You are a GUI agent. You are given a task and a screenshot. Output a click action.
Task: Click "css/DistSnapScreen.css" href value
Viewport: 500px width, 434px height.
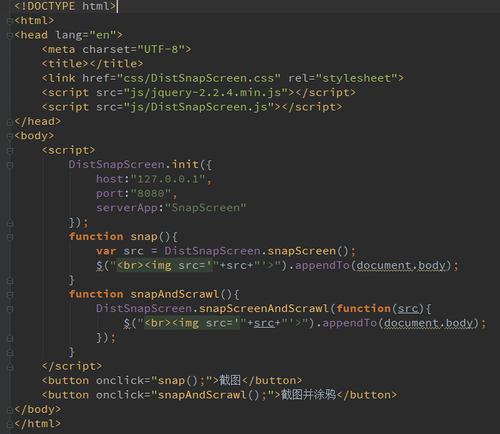(199, 78)
